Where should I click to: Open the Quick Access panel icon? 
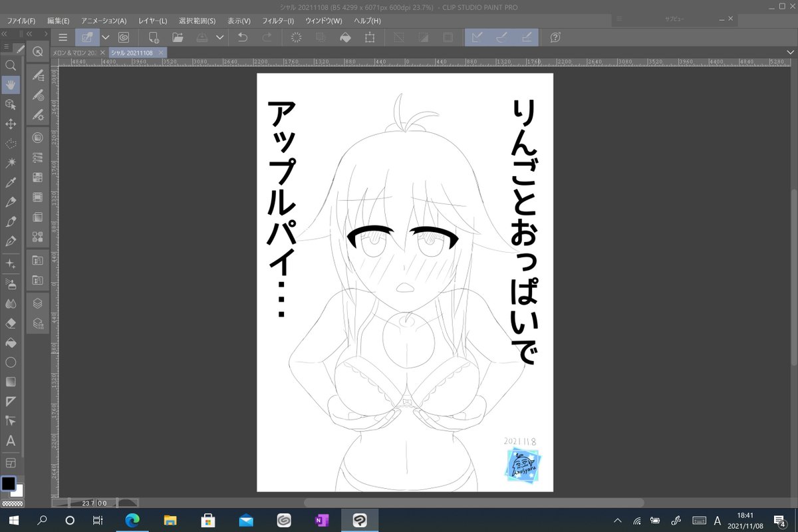[x=38, y=52]
